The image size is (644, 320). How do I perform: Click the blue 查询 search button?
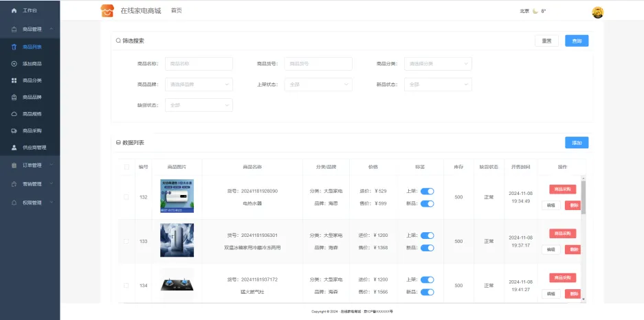click(x=577, y=41)
